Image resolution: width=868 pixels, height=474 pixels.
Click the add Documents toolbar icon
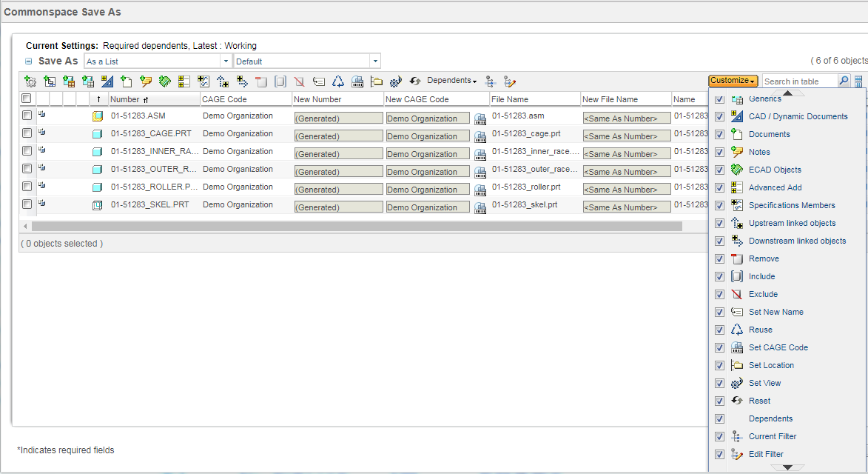(127, 81)
